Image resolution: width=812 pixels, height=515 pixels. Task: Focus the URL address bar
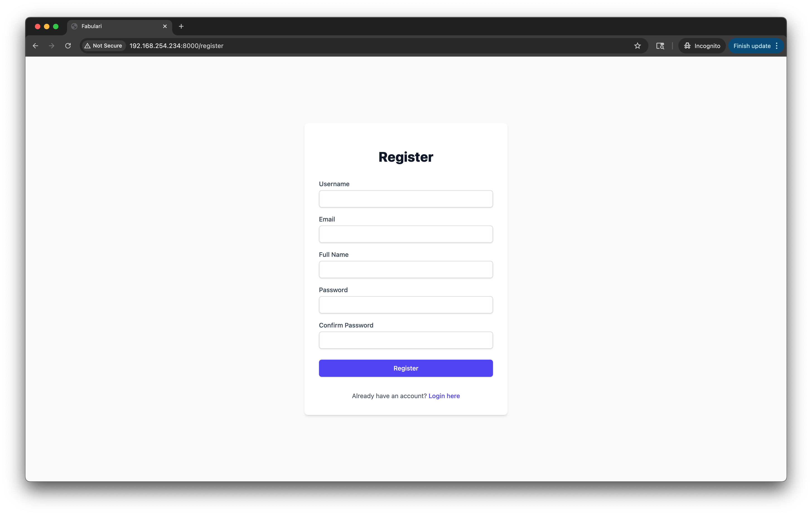378,46
